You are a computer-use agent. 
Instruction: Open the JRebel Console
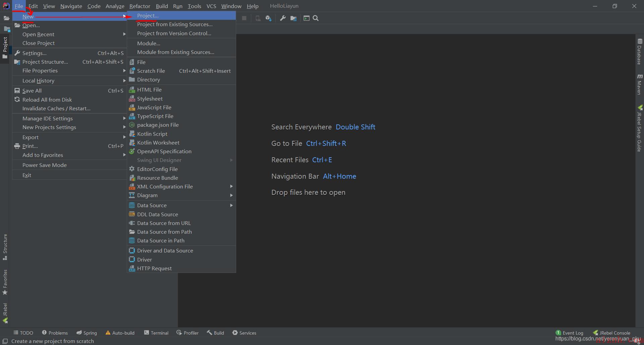click(x=611, y=333)
